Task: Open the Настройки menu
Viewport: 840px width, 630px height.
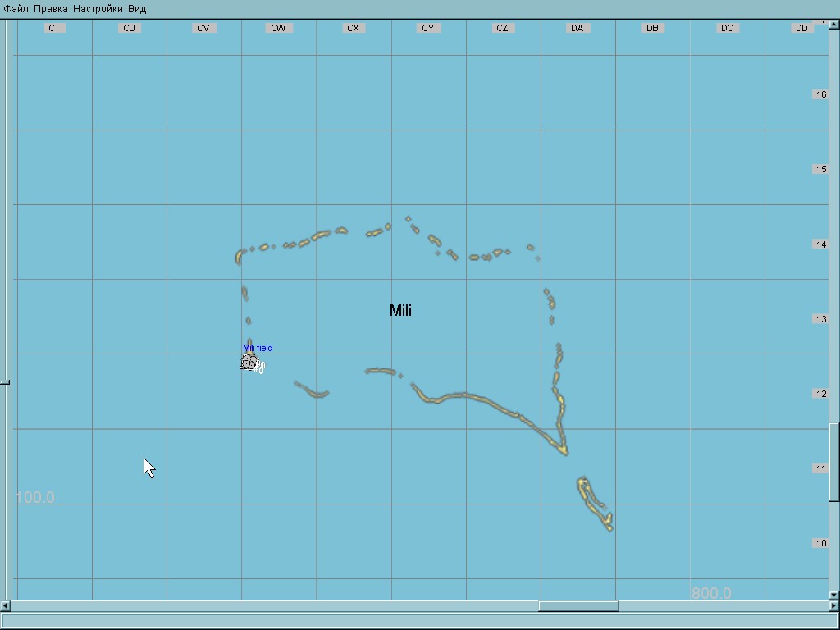Action: (98, 9)
